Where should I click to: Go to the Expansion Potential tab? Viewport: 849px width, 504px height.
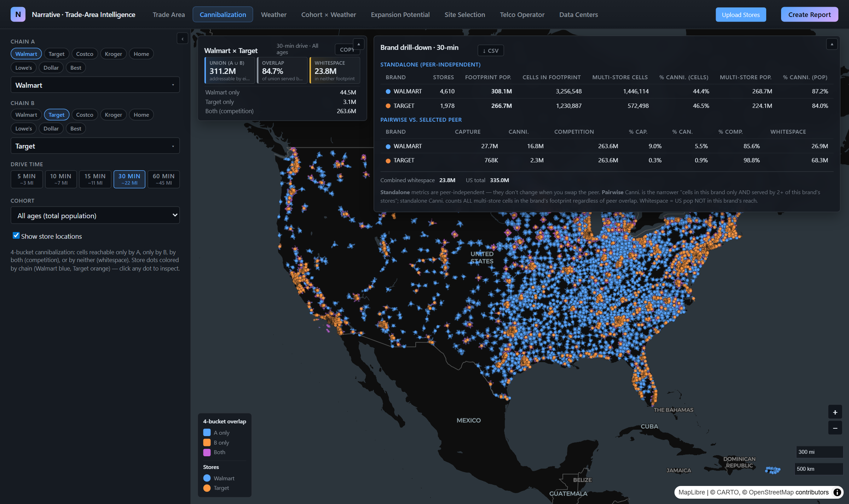pos(400,15)
